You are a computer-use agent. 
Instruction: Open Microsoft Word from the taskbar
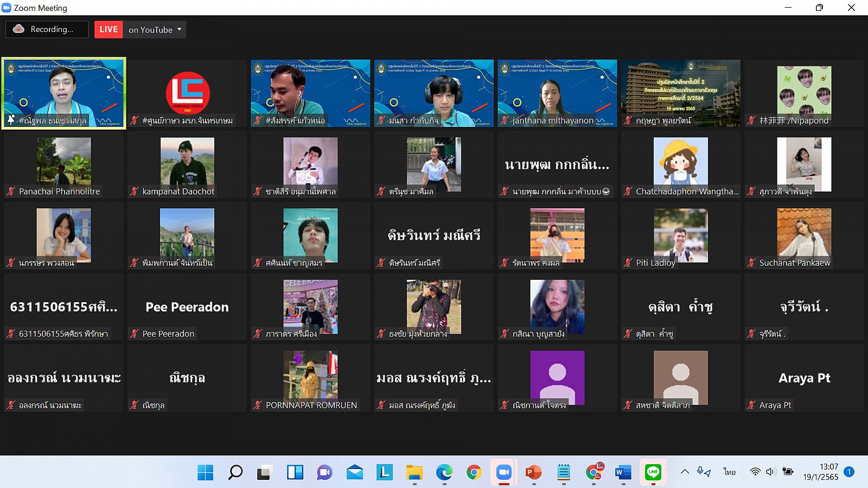tap(623, 473)
